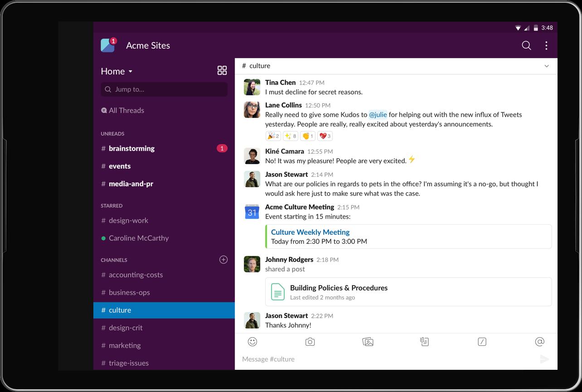Open the grid view icon beside Home

(x=222, y=70)
